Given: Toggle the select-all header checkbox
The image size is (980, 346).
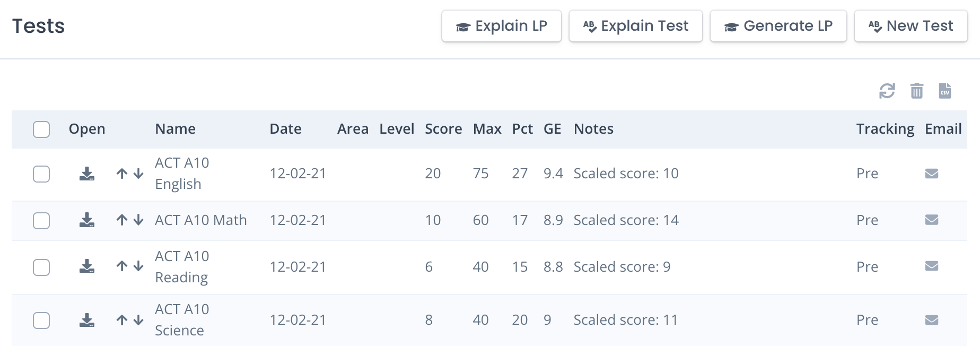Looking at the screenshot, I should click(x=41, y=129).
